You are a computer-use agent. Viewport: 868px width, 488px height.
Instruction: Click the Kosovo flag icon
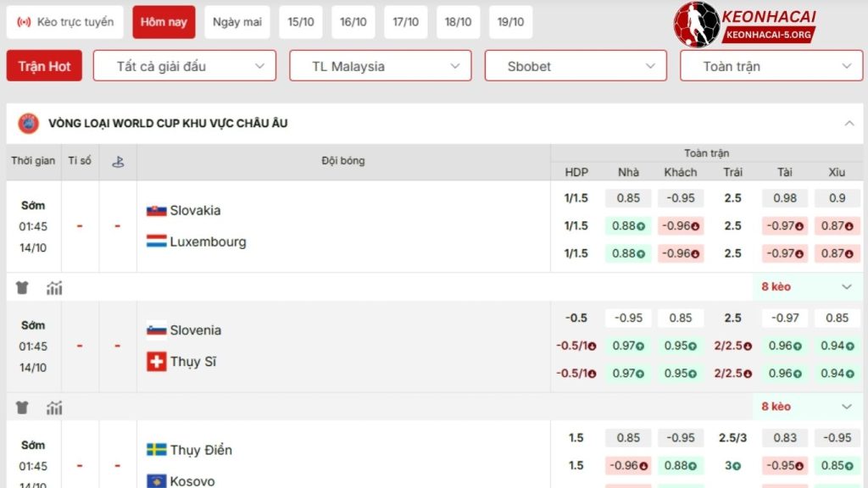tap(158, 480)
